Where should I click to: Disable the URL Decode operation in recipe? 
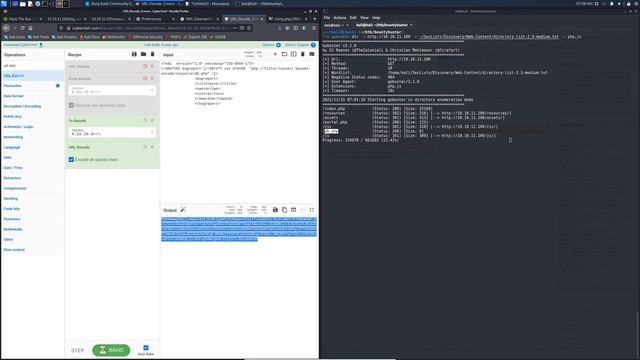point(145,66)
